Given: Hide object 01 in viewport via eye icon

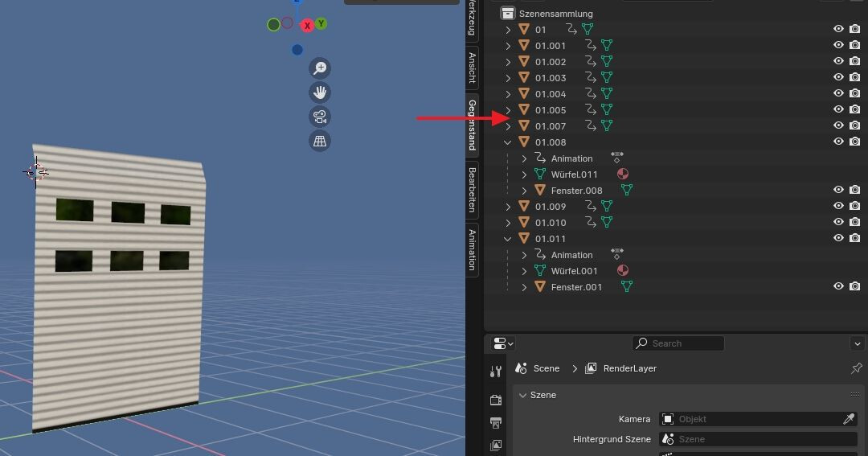Looking at the screenshot, I should 838,29.
